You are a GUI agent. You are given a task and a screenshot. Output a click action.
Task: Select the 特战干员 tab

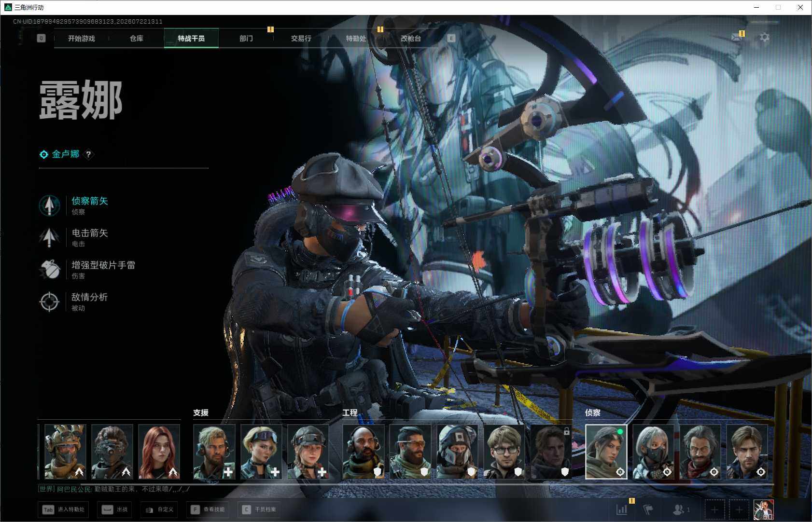point(191,38)
